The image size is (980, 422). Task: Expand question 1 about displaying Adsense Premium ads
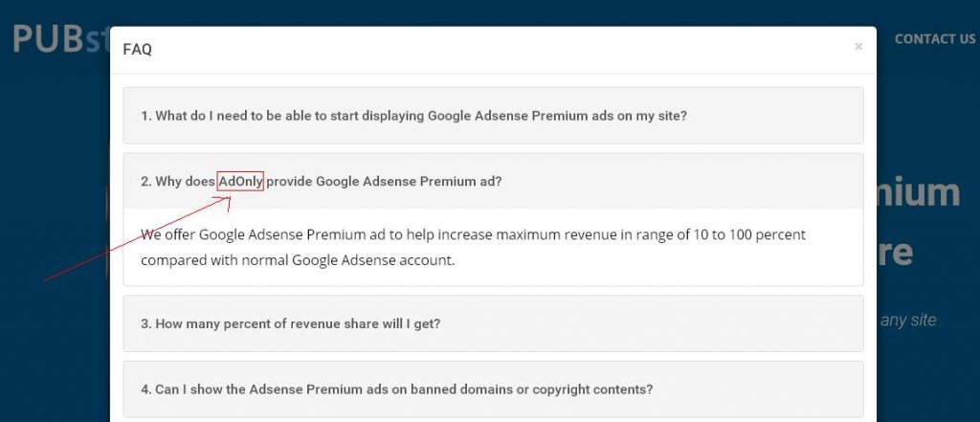413,116
